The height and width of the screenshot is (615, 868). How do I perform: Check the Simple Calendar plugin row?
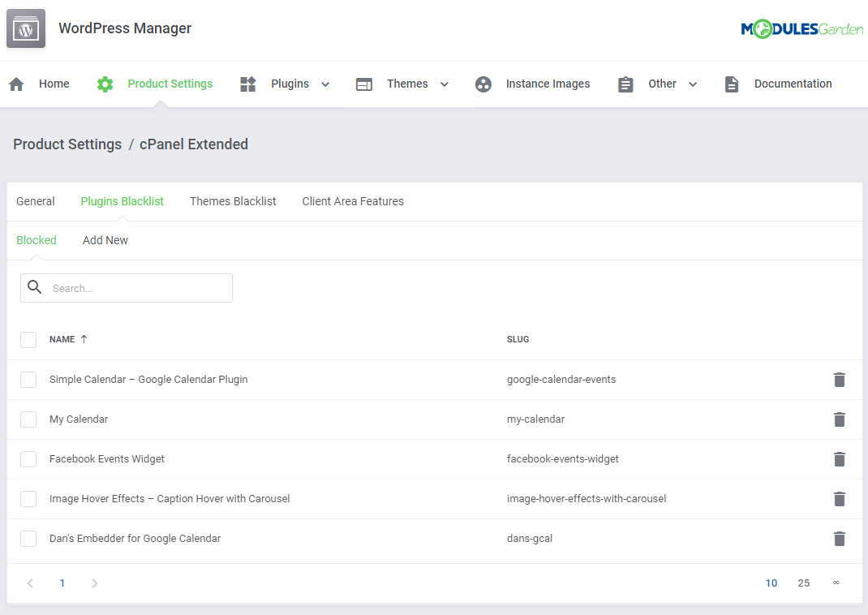point(28,380)
